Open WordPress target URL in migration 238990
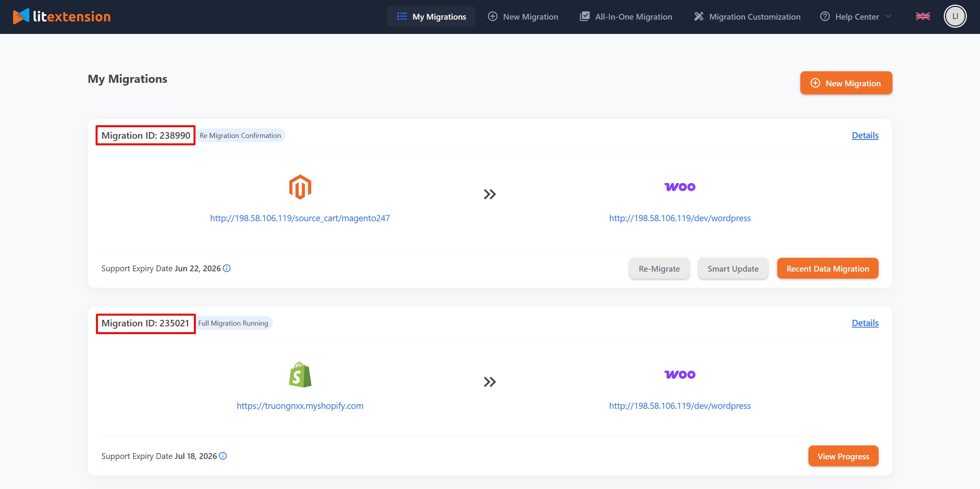The height and width of the screenshot is (489, 980). (680, 218)
